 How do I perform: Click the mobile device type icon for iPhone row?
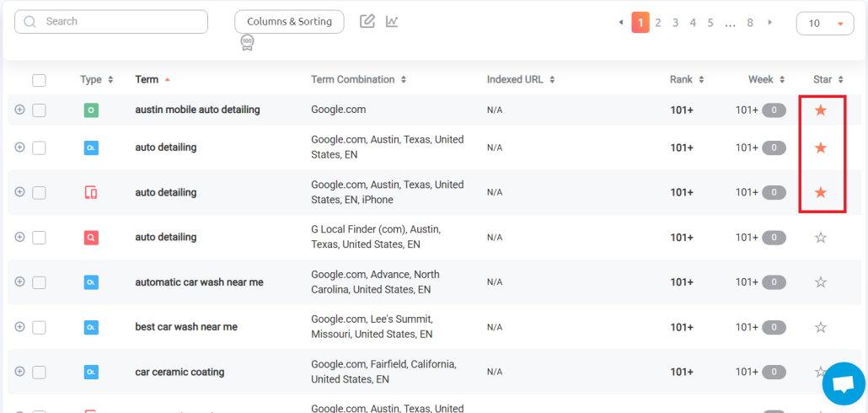point(91,193)
